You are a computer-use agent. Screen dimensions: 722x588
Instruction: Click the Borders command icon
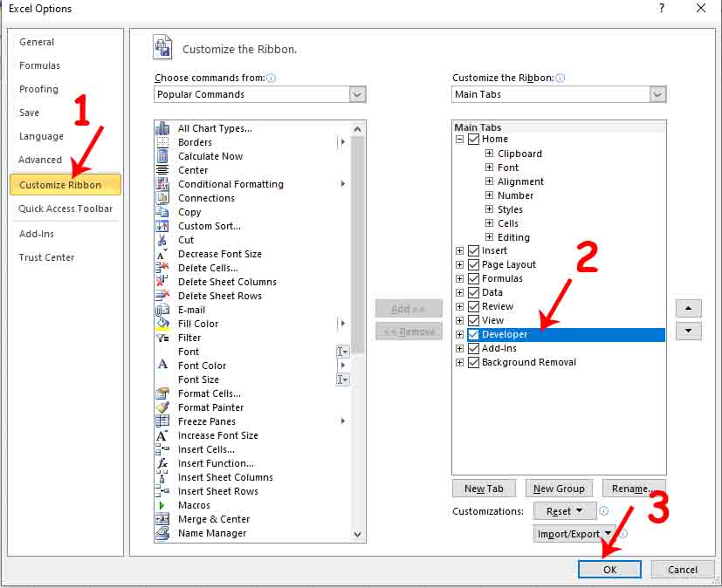tap(162, 142)
